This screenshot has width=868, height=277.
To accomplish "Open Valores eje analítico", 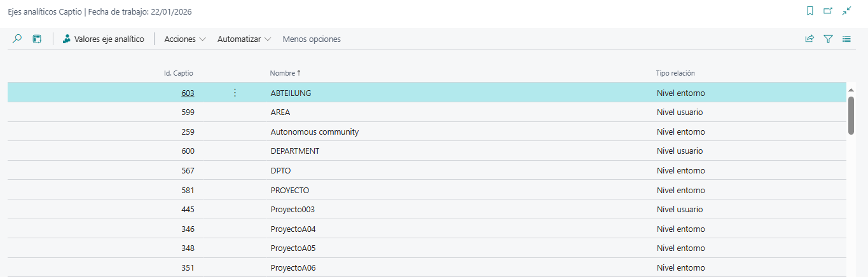I will tap(103, 39).
